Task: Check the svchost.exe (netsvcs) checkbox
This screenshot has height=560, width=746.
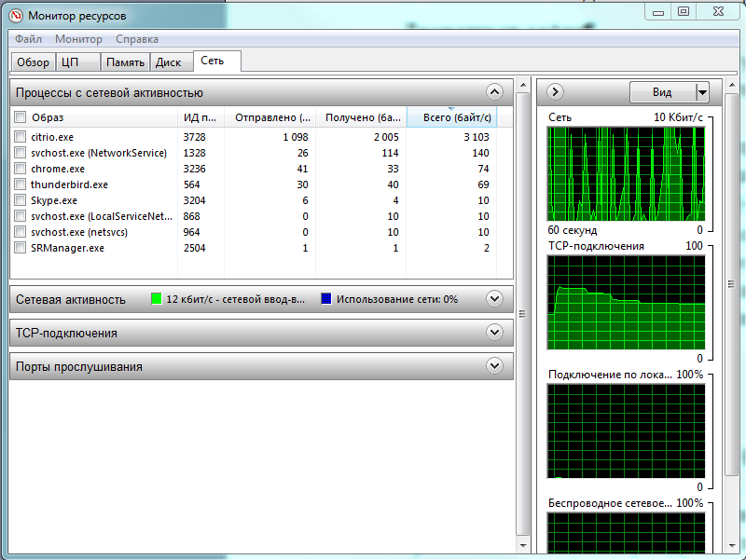Action: click(x=20, y=231)
